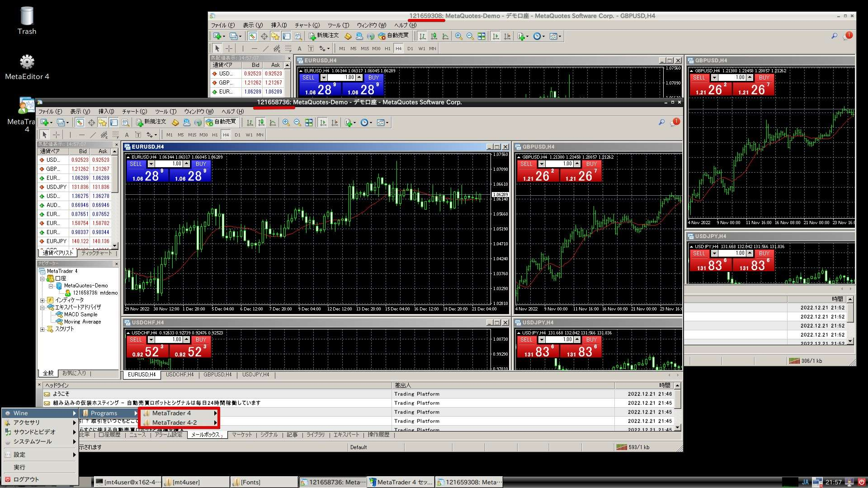The width and height of the screenshot is (868, 488).
Task: Collapse エキスパートアドバイザ node in Navigator
Action: pos(42,307)
